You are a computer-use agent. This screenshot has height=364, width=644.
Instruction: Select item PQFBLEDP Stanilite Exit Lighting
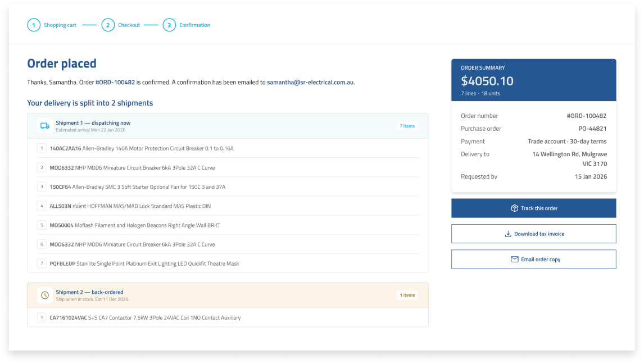click(228, 263)
